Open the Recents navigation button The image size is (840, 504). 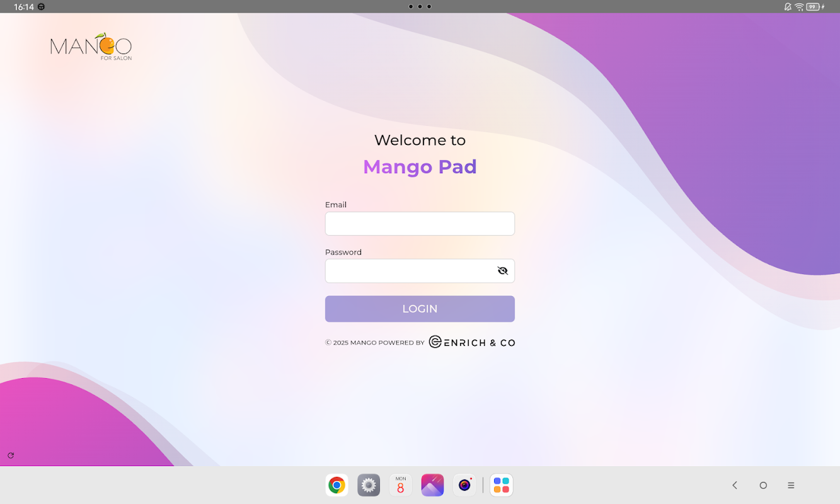coord(791,485)
